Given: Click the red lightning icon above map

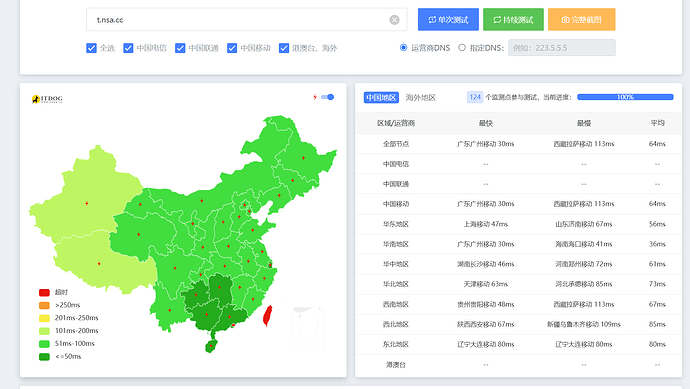Looking at the screenshot, I should click(315, 97).
